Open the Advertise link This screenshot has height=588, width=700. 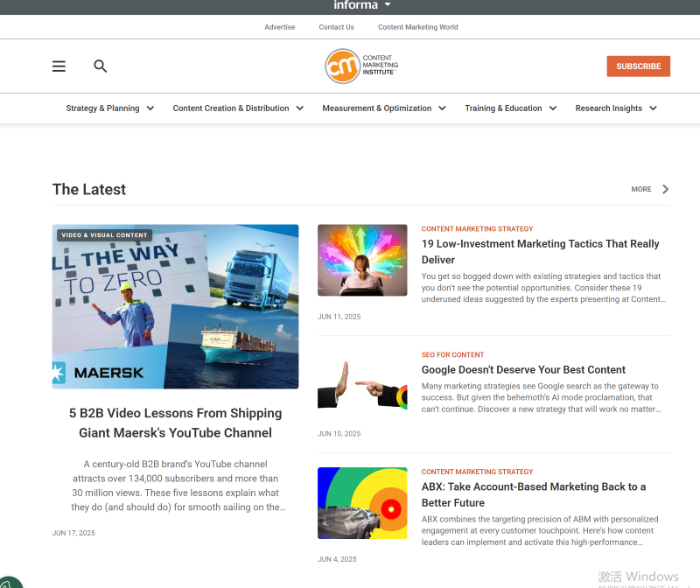279,27
